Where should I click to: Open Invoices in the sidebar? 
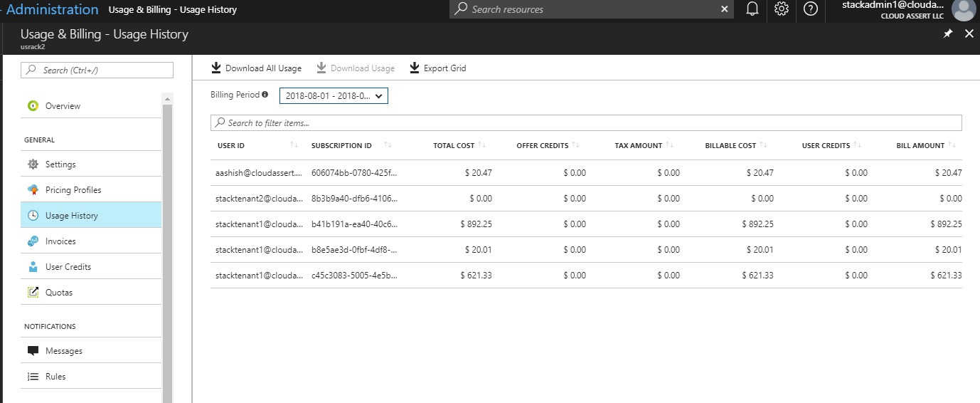[x=60, y=241]
